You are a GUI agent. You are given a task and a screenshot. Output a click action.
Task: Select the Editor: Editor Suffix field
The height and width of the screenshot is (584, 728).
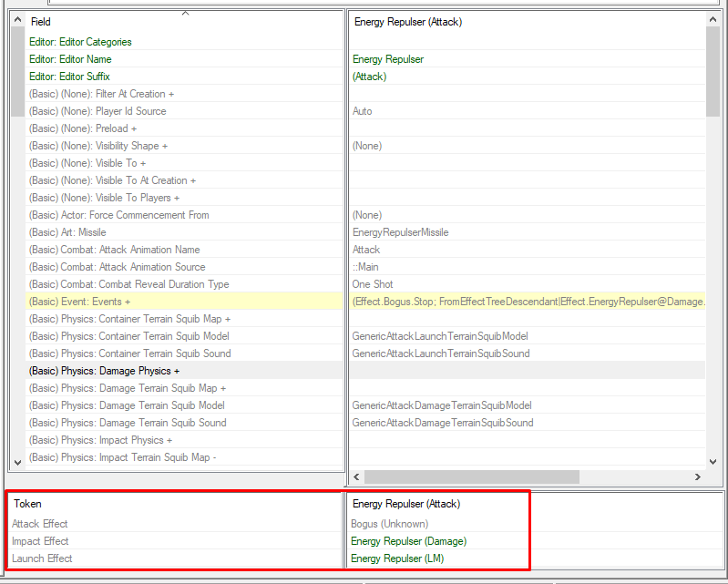(184, 77)
